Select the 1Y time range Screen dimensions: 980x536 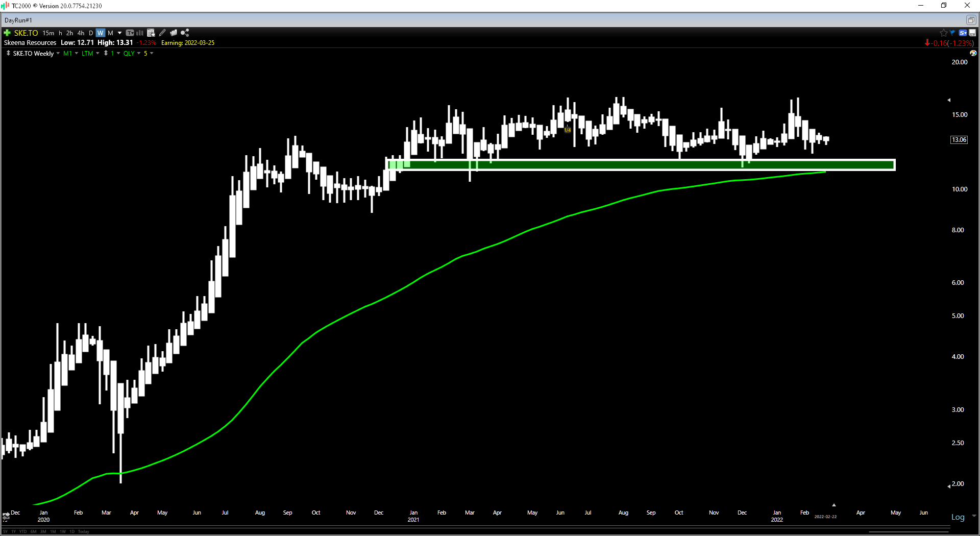coord(14,531)
